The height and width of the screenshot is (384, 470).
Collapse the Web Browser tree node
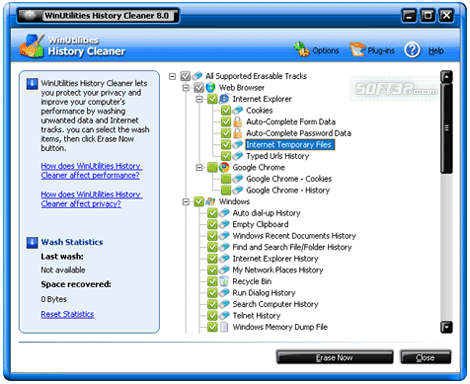(x=186, y=88)
